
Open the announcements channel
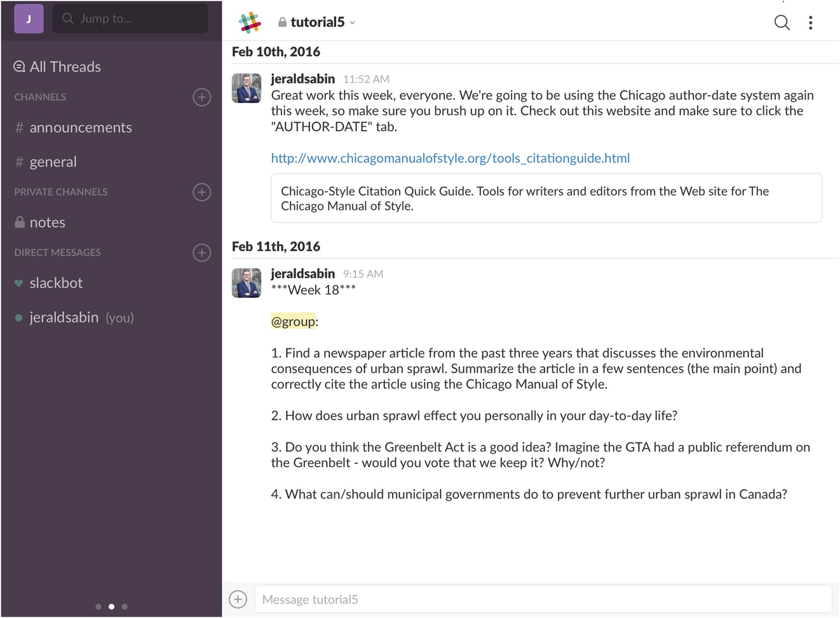tap(80, 128)
